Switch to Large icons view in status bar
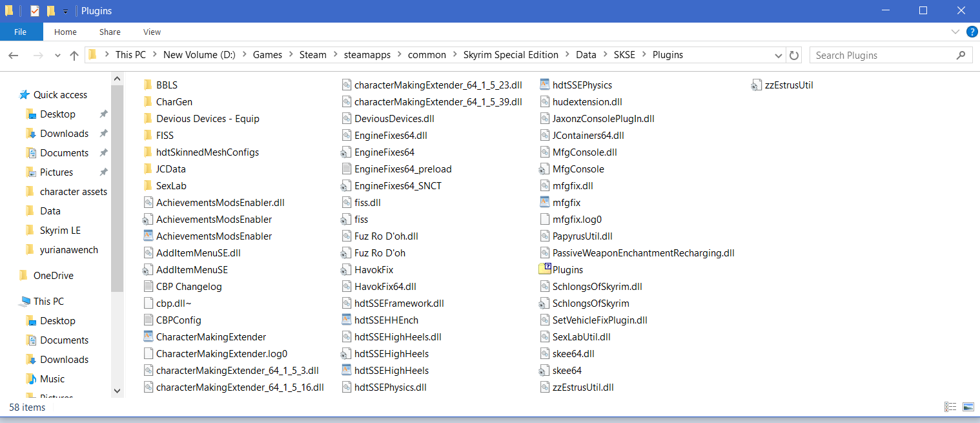Screen dimensions: 980x423 (x=968, y=407)
